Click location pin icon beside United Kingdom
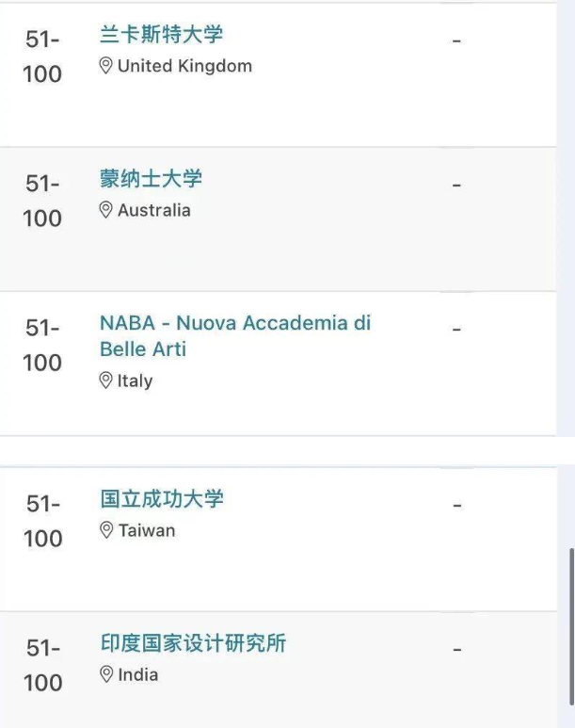The height and width of the screenshot is (728, 575). point(105,66)
